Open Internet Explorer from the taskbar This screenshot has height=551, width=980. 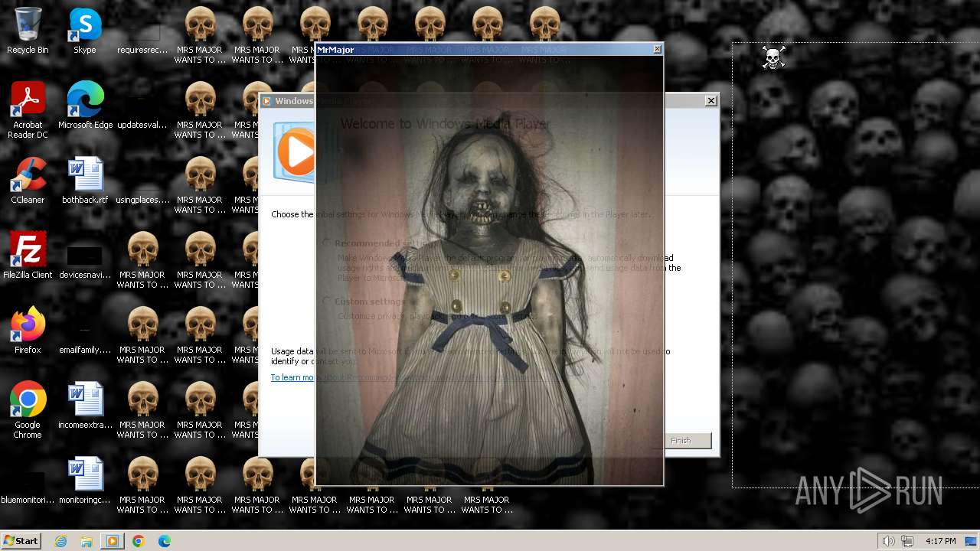61,541
